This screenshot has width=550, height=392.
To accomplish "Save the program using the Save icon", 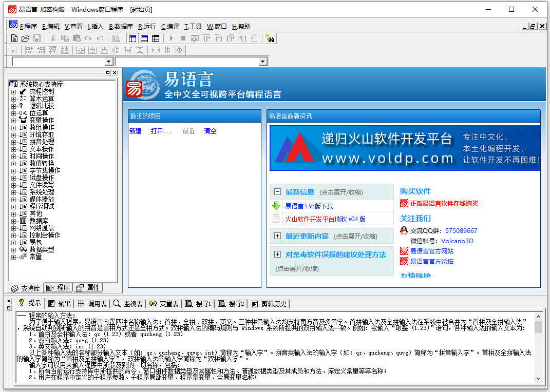I will [x=36, y=38].
